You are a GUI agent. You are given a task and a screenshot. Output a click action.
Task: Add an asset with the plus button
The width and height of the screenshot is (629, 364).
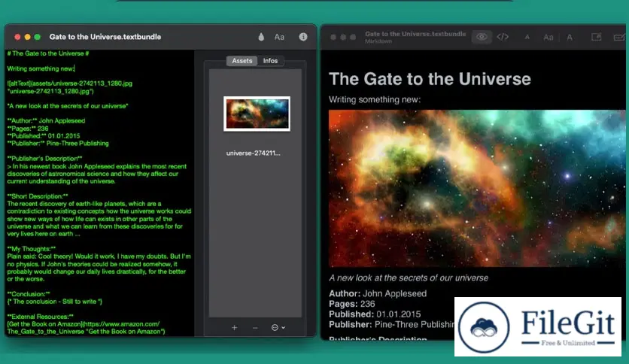pyautogui.click(x=234, y=327)
